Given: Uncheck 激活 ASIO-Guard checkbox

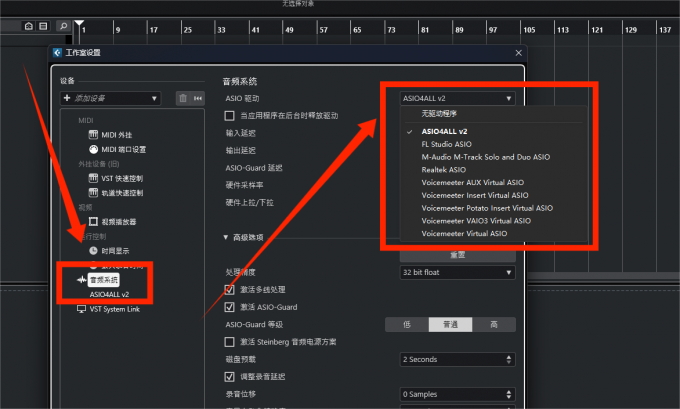Looking at the screenshot, I should coord(229,307).
